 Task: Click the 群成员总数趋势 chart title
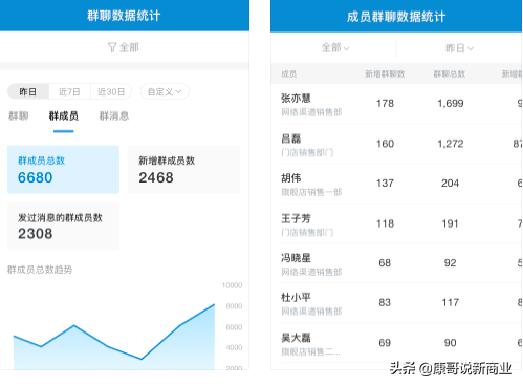39,270
